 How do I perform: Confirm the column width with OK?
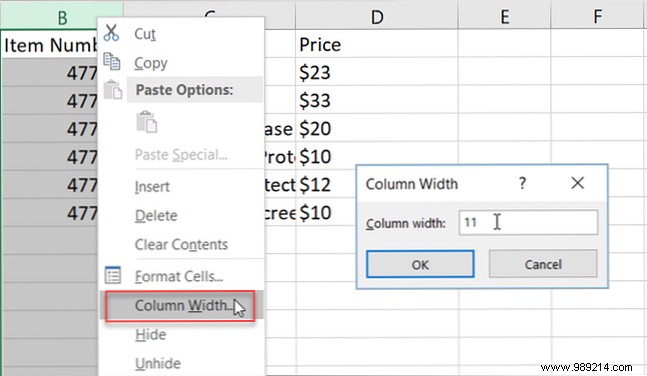coord(420,264)
